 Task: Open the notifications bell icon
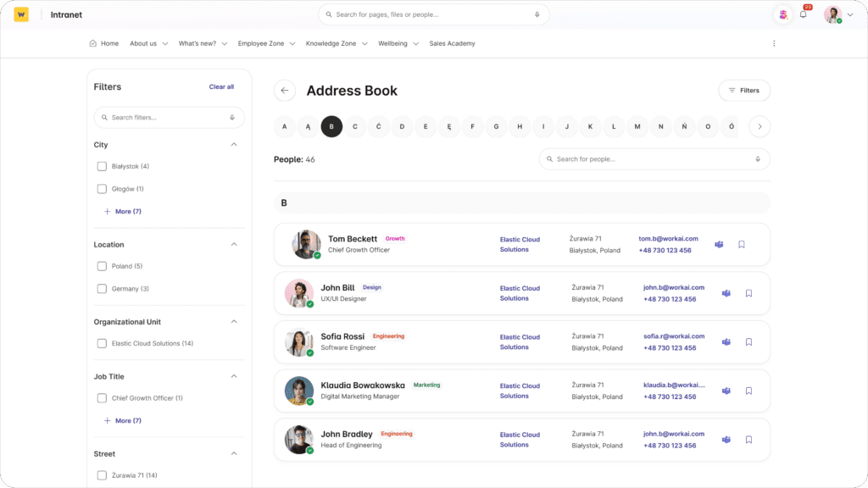coord(803,14)
